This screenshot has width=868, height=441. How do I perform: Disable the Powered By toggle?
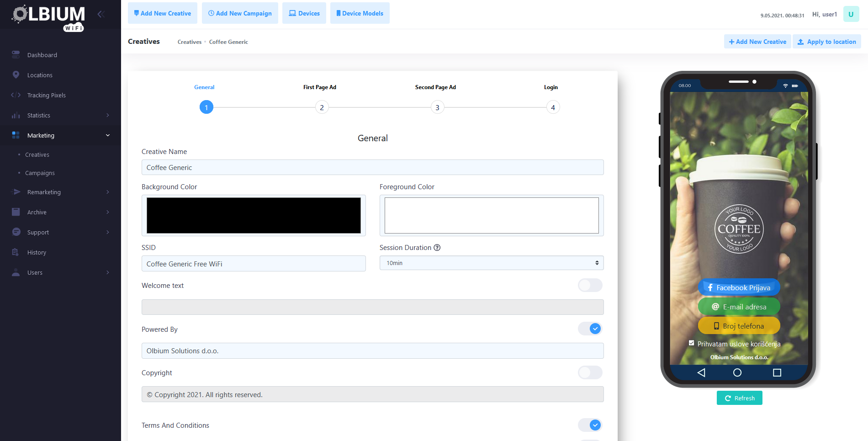click(590, 329)
